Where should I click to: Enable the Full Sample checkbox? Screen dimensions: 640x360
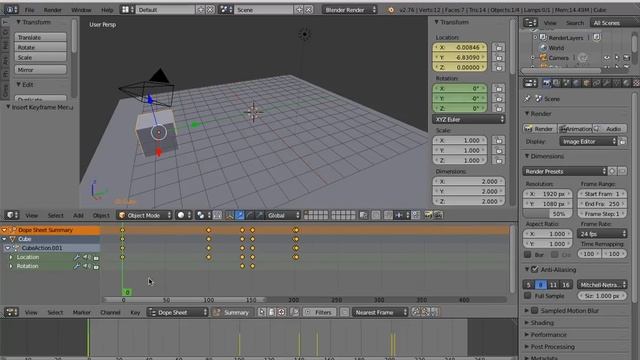(x=527, y=296)
